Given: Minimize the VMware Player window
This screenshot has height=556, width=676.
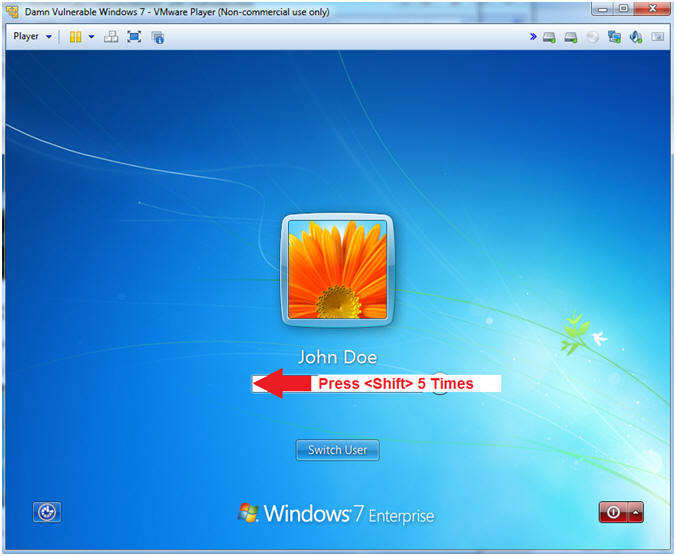Looking at the screenshot, I should (x=603, y=9).
